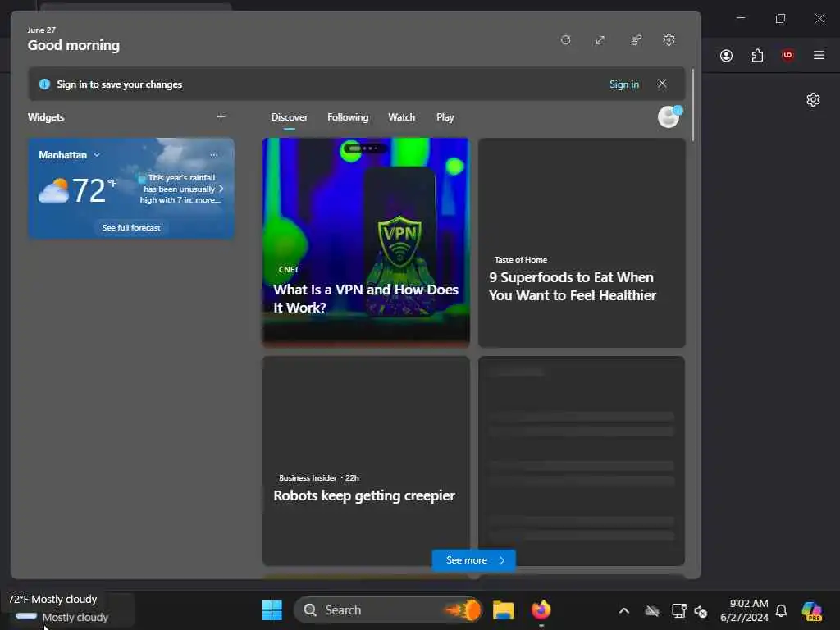The height and width of the screenshot is (630, 840).
Task: Open File Explorer from taskbar
Action: click(503, 610)
